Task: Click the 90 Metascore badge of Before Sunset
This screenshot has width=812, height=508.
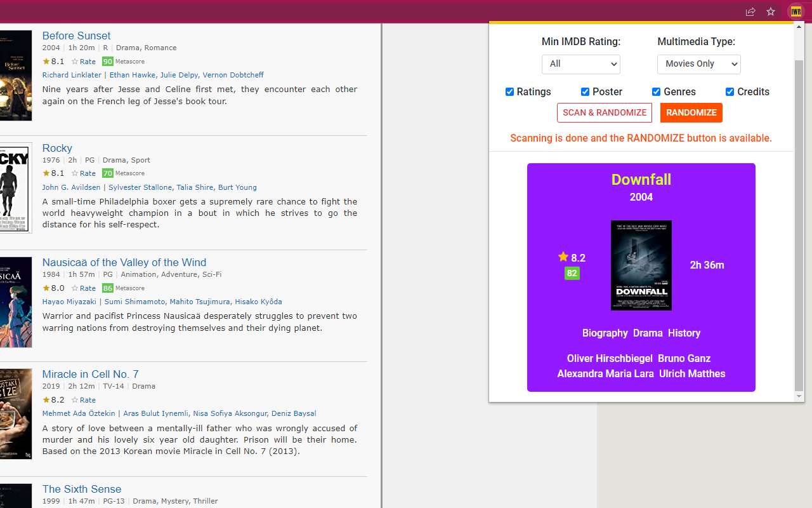Action: [x=108, y=62]
